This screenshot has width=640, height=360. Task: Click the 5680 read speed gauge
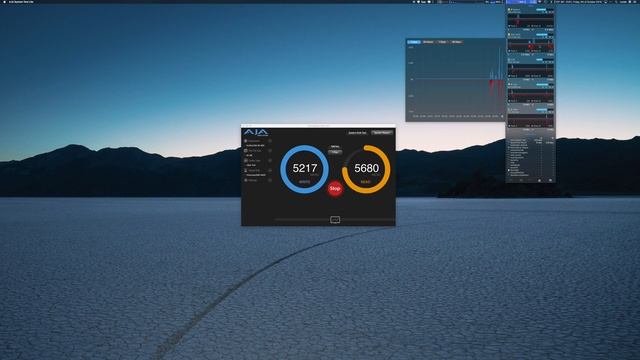click(366, 169)
